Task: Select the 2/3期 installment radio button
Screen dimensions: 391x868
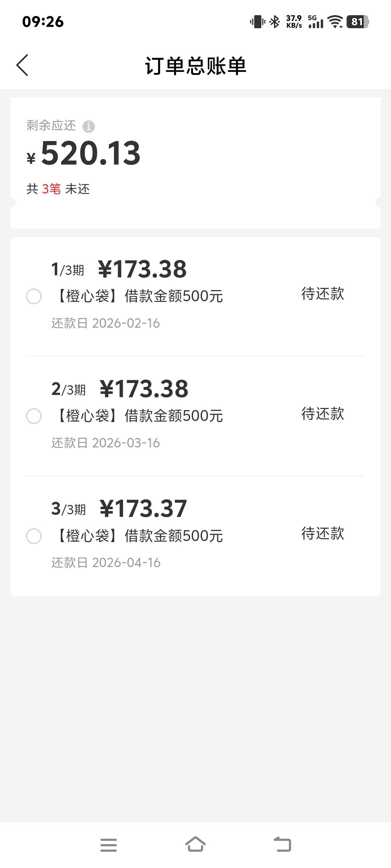Action: [34, 416]
